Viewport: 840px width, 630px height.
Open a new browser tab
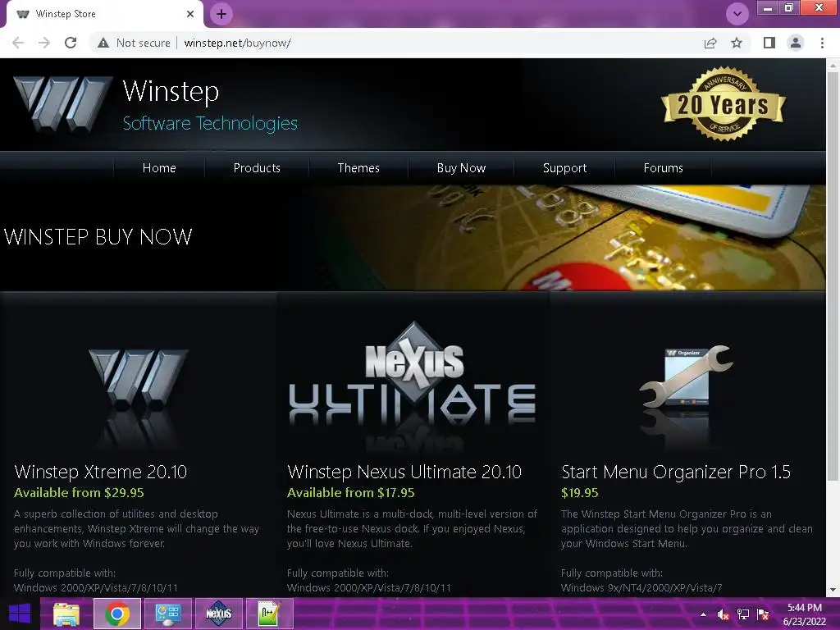(221, 14)
